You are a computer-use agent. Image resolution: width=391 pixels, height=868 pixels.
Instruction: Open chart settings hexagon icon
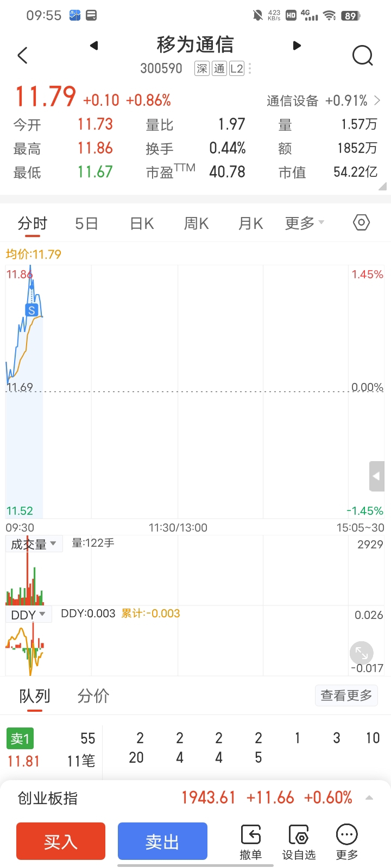(x=361, y=222)
